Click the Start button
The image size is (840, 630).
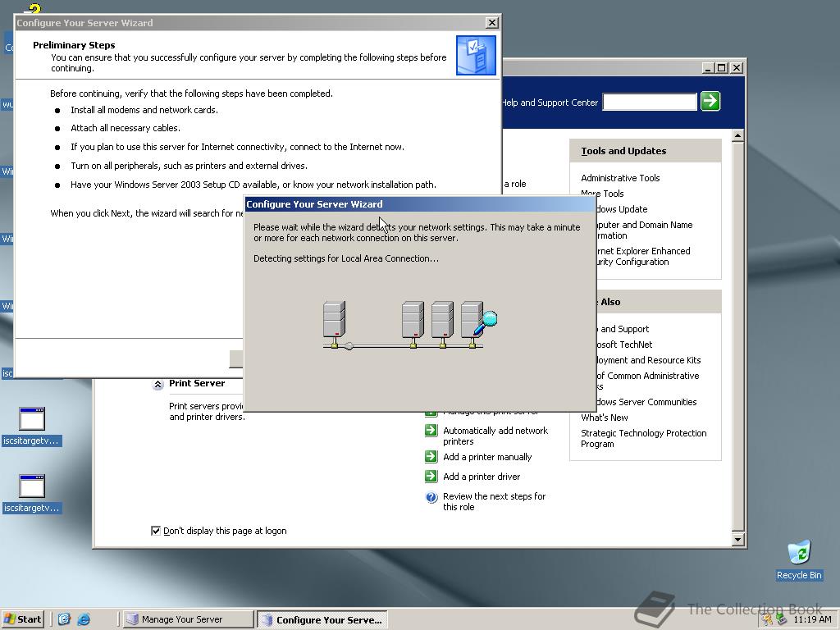point(22,619)
